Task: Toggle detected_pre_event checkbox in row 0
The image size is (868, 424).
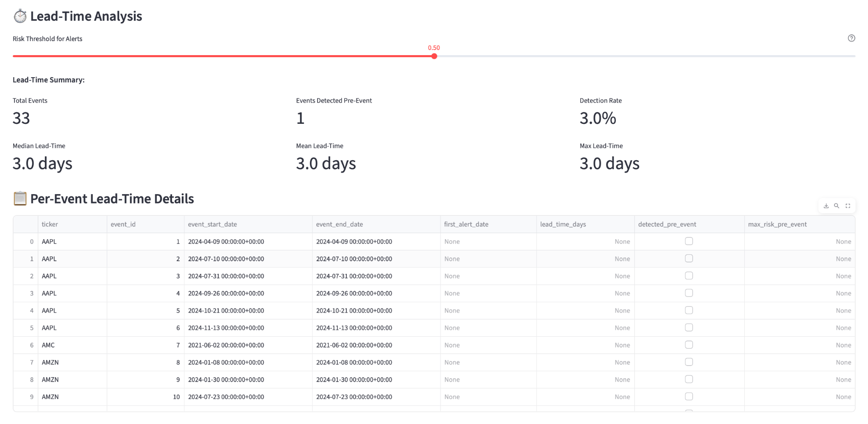Action: [x=689, y=241]
